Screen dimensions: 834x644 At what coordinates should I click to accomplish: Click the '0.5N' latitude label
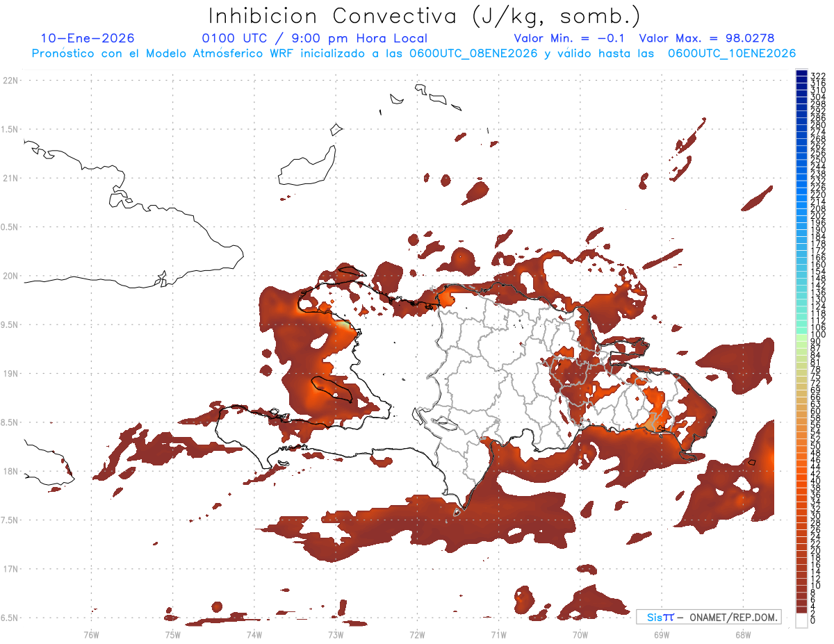(x=10, y=227)
